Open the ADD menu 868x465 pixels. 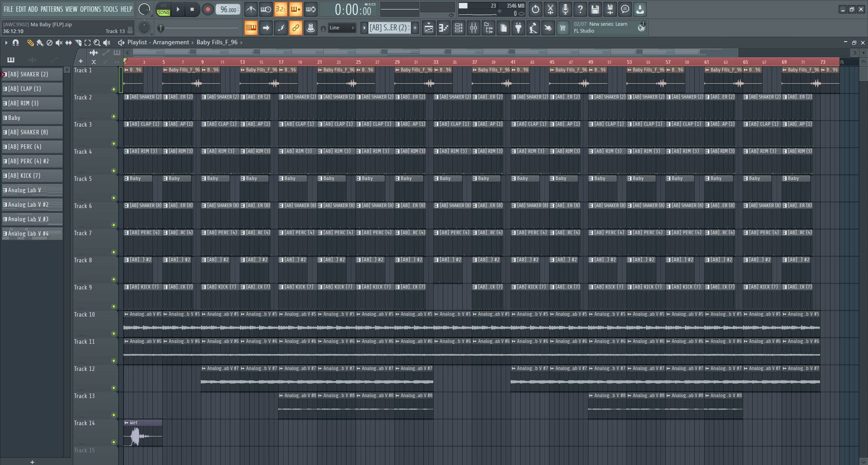click(x=33, y=9)
